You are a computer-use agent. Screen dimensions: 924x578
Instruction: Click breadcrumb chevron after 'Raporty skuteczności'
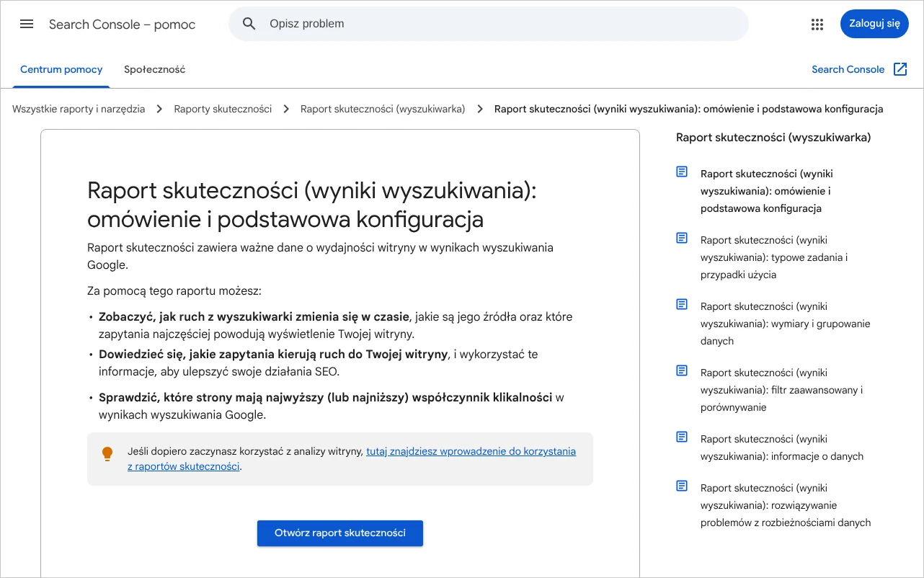(286, 109)
